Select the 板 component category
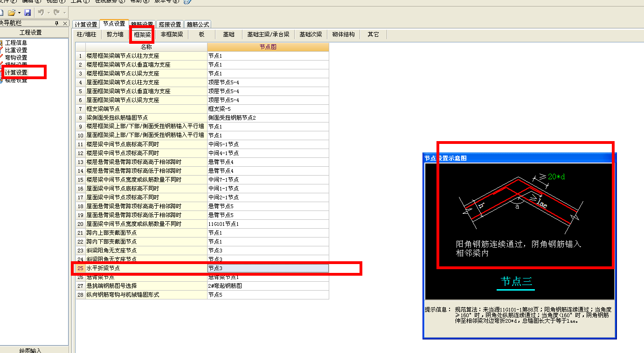Image resolution: width=644 pixels, height=353 pixels. tap(201, 34)
